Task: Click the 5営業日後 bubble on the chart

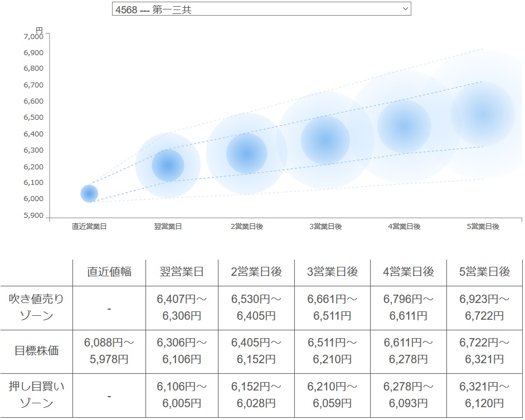Action: [483, 114]
